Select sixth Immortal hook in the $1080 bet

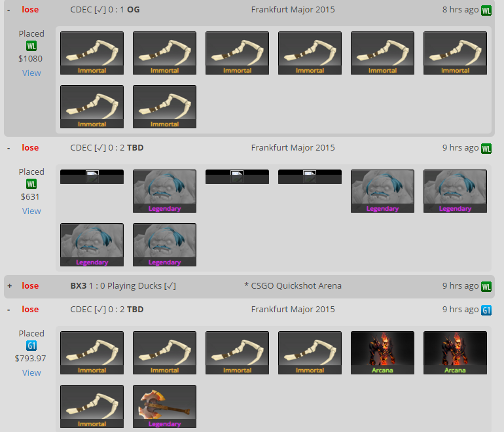tap(455, 53)
